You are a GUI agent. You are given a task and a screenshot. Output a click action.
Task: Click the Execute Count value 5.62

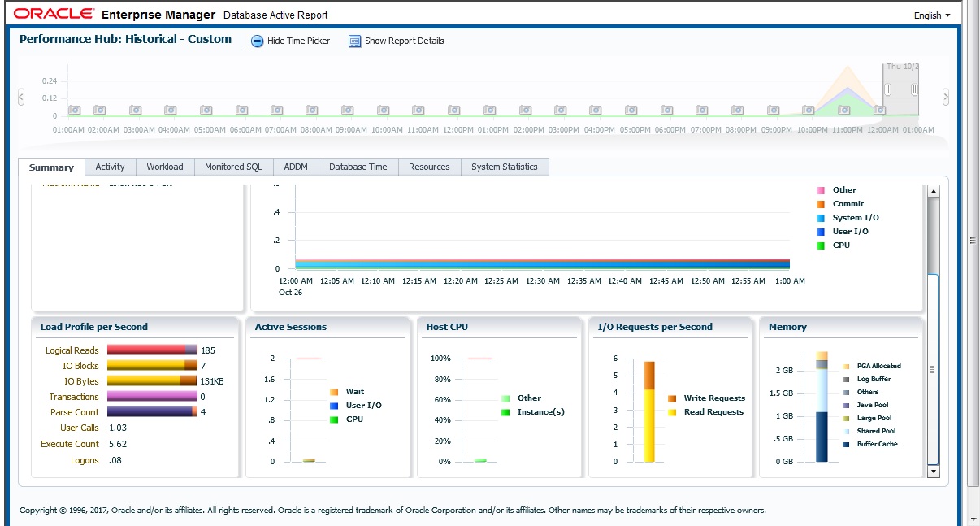coord(118,444)
